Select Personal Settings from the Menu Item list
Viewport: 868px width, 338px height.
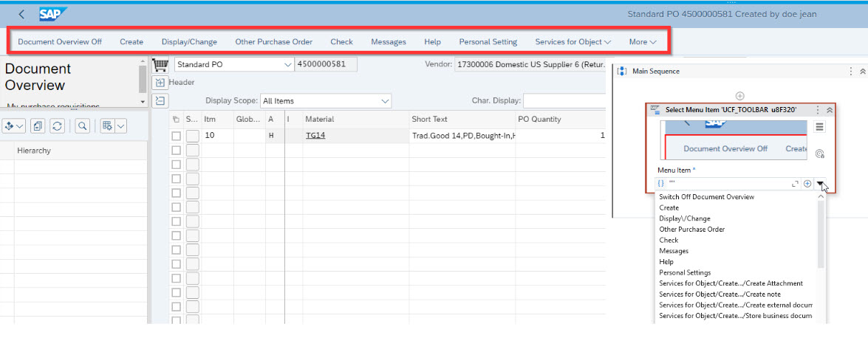685,272
